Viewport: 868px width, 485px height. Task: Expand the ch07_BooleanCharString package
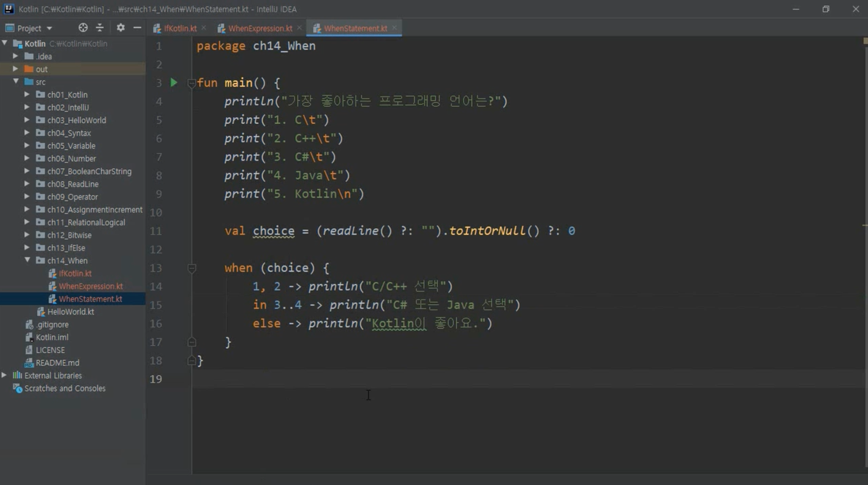coord(27,171)
